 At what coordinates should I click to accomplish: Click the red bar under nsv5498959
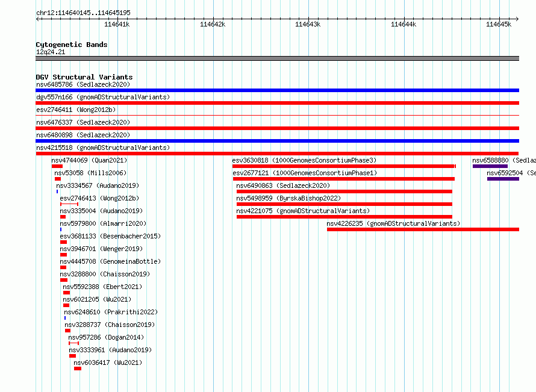(344, 204)
